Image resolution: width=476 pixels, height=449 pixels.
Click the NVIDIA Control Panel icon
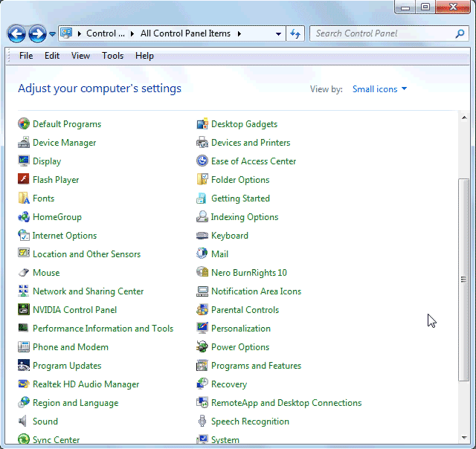pyautogui.click(x=24, y=309)
